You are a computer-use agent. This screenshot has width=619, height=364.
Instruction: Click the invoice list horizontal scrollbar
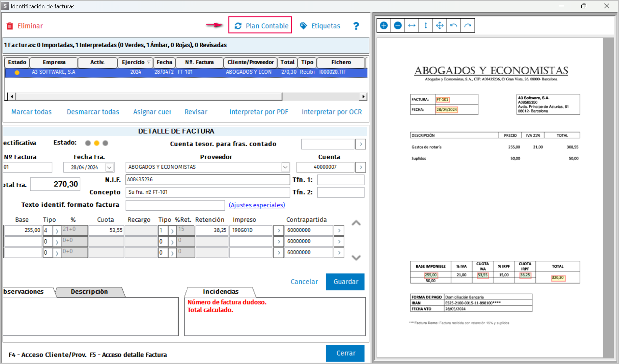(x=149, y=96)
